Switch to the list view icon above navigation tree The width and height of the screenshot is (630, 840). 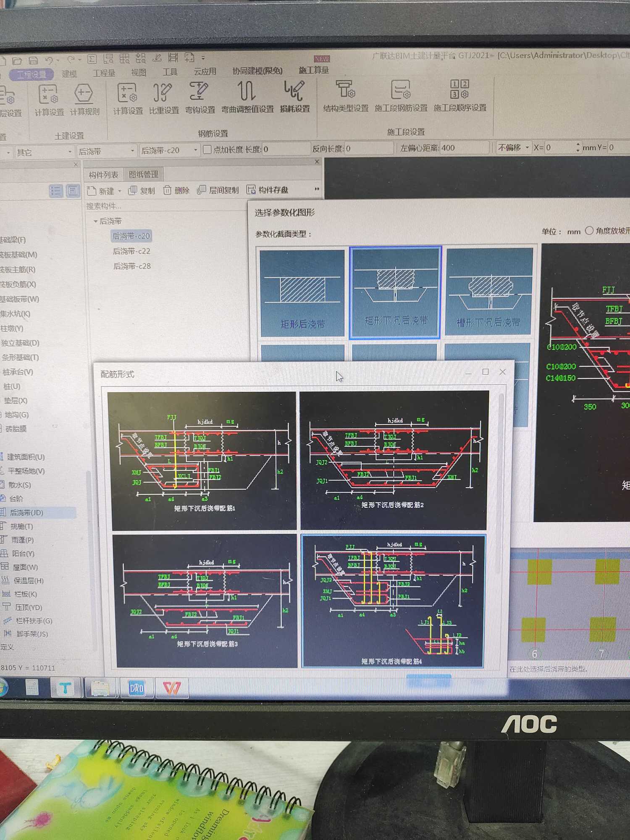56,191
